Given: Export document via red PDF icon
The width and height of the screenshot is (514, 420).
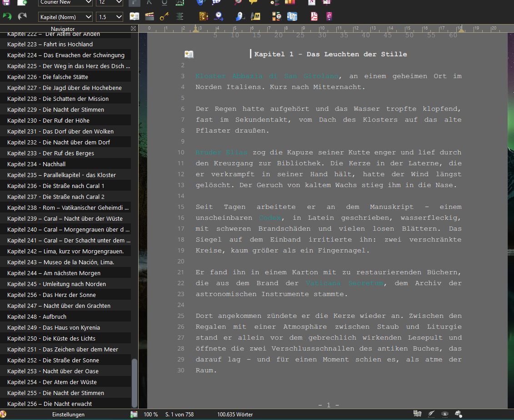Looking at the screenshot, I should pos(314,17).
